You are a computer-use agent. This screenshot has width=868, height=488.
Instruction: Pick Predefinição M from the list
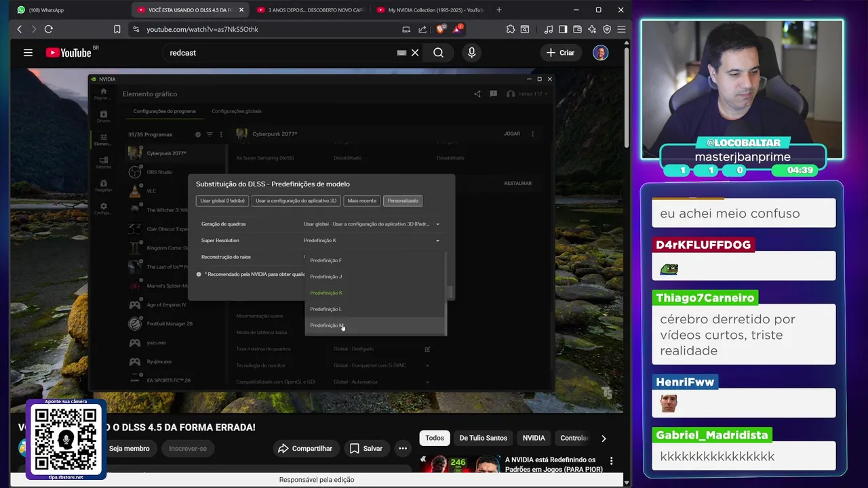pyautogui.click(x=375, y=325)
